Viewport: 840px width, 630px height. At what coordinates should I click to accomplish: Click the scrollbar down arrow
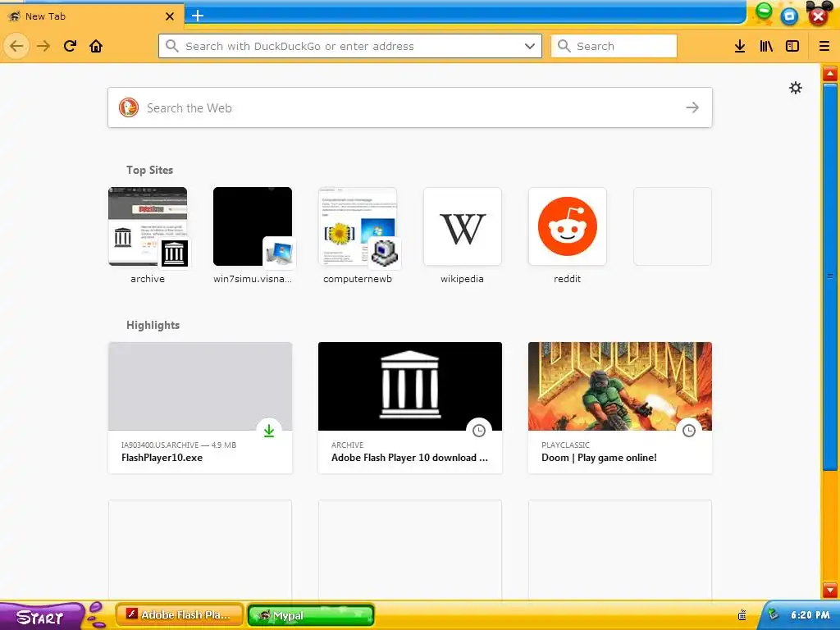tap(830, 590)
